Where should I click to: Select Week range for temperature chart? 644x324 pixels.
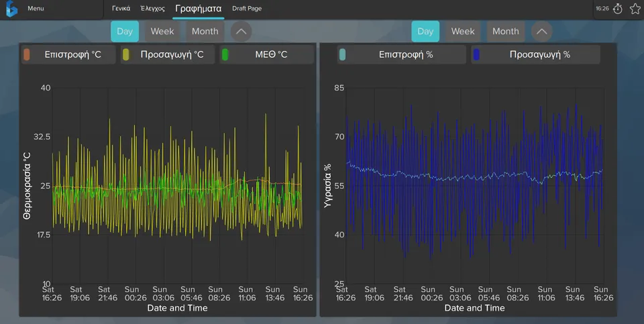[x=162, y=32]
